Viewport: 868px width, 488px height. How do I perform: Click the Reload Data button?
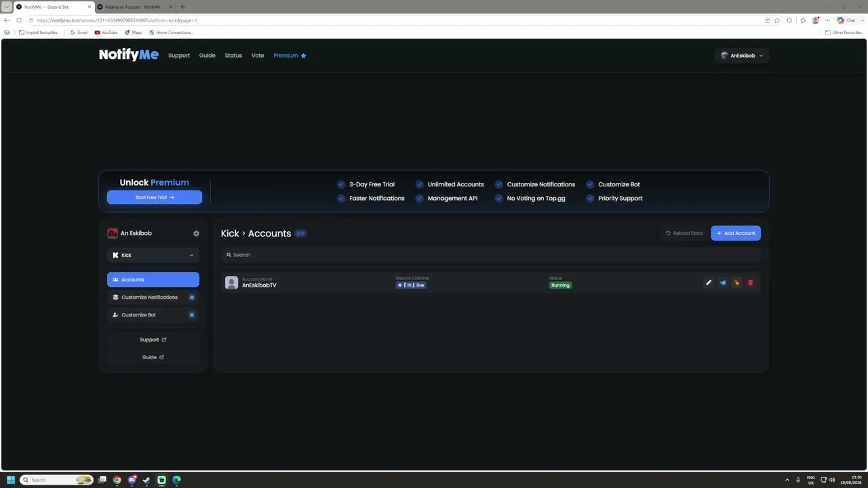(x=684, y=233)
